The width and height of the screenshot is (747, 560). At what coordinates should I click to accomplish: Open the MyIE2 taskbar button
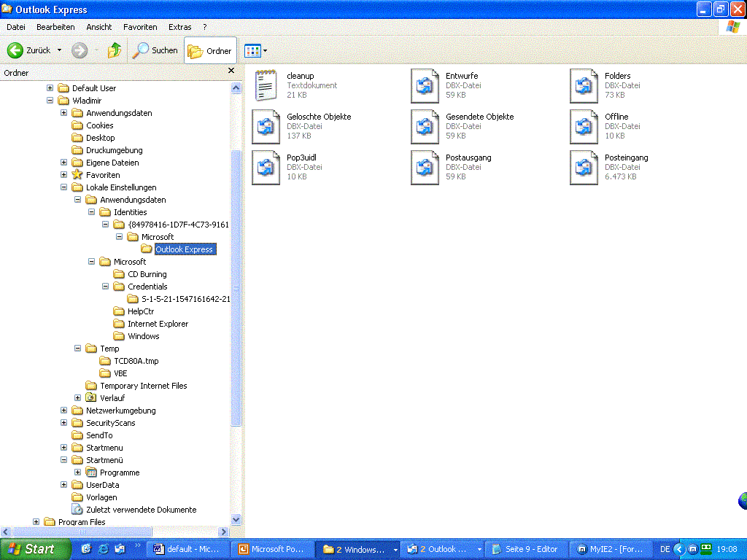611,549
